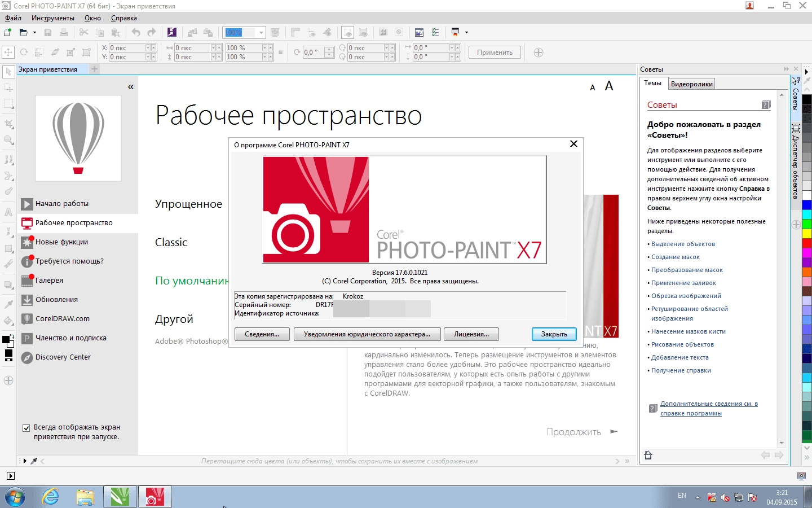Image resolution: width=812 pixels, height=508 pixels.
Task: Open the 'Галерея' section
Action: point(49,281)
